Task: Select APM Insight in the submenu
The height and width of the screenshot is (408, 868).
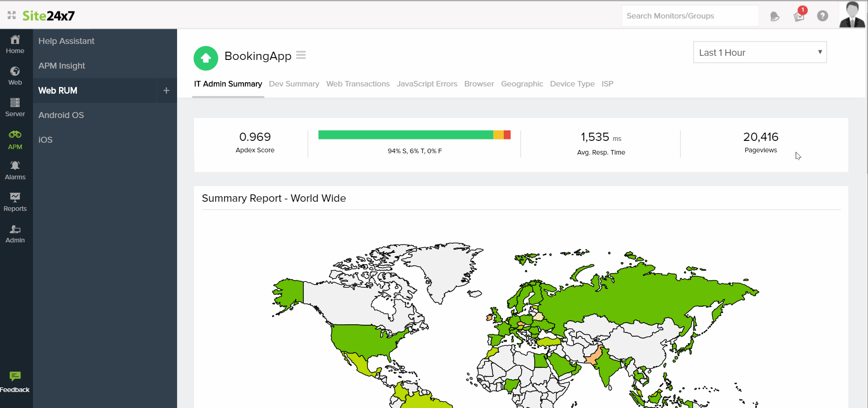Action: pos(62,66)
